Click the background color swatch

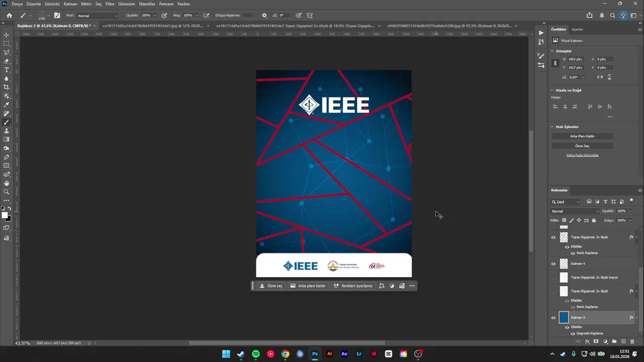[9, 219]
